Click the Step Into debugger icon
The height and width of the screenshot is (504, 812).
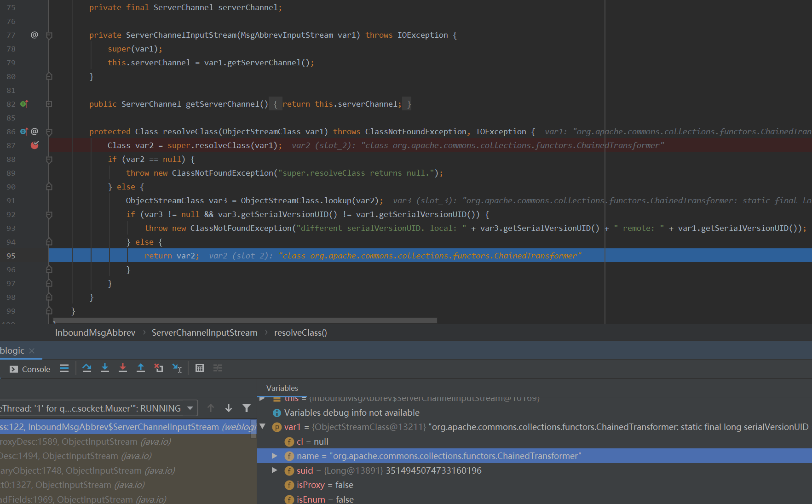pos(105,368)
